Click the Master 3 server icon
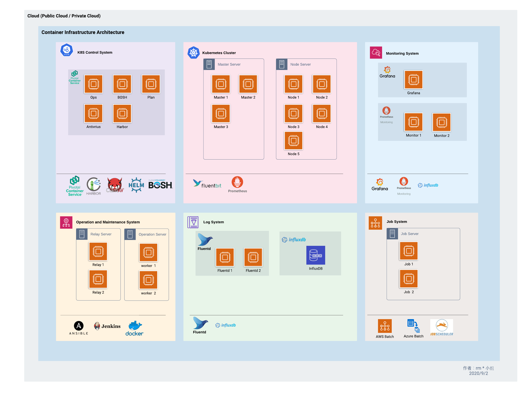The height and width of the screenshot is (408, 532). coord(221,114)
